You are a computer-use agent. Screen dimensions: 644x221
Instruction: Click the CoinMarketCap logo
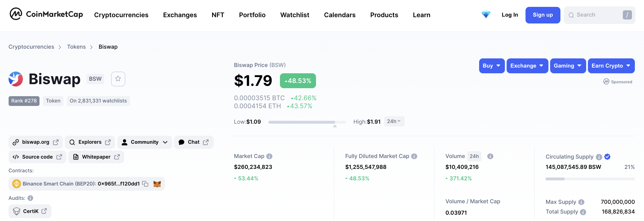click(46, 14)
